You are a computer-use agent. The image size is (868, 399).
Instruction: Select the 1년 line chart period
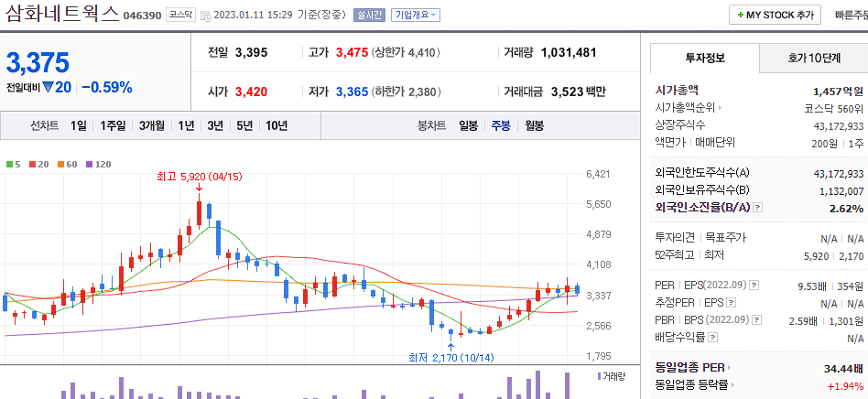click(x=186, y=125)
